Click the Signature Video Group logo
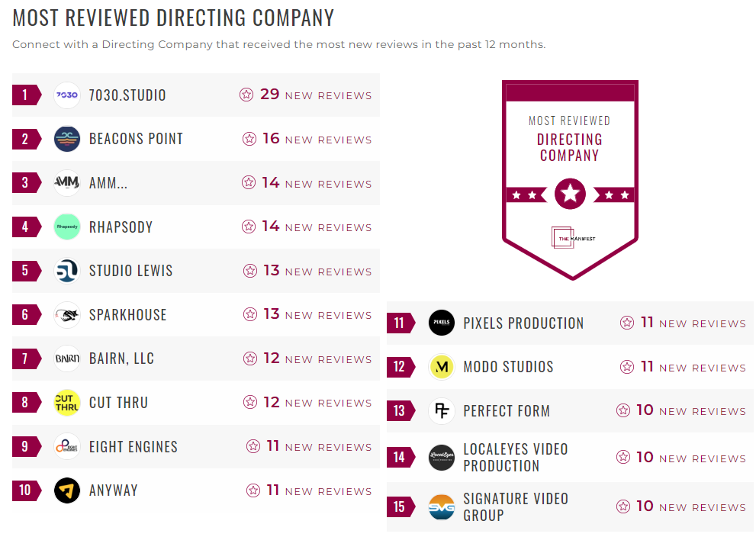Image resolution: width=756 pixels, height=537 pixels. [x=442, y=507]
